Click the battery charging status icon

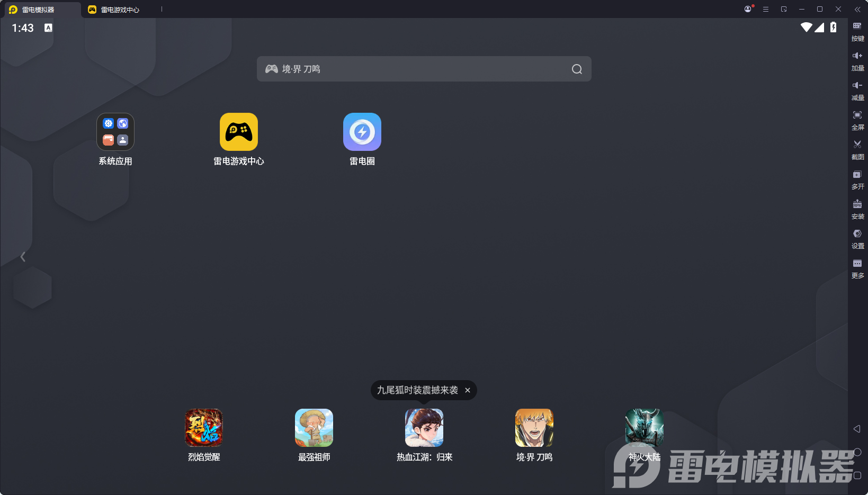pos(834,27)
